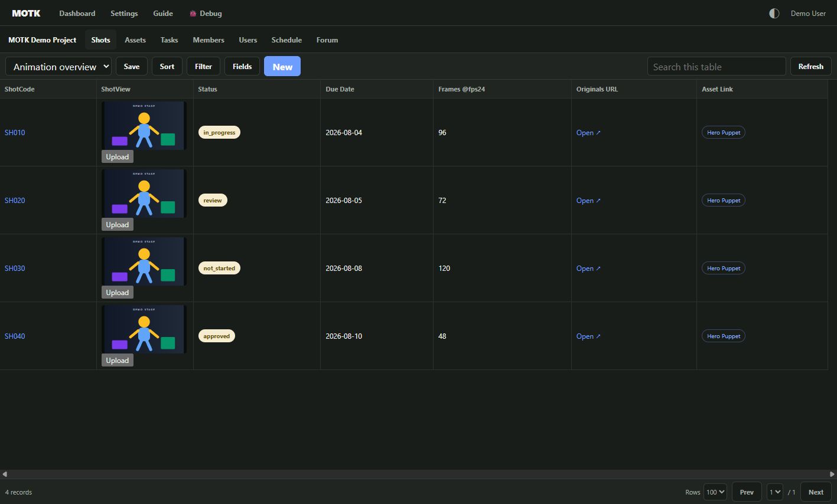The width and height of the screenshot is (837, 504).
Task: Open the Schedule tab
Action: pyautogui.click(x=286, y=40)
